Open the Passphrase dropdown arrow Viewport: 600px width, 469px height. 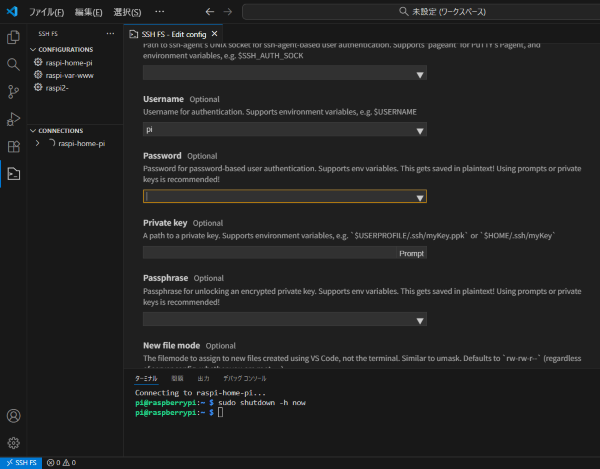click(x=420, y=320)
